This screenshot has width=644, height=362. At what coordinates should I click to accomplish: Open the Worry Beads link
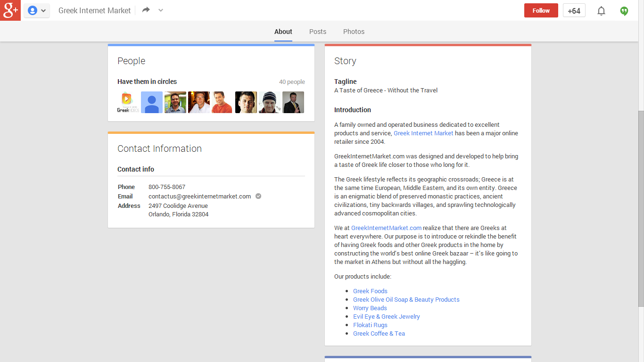(x=370, y=308)
